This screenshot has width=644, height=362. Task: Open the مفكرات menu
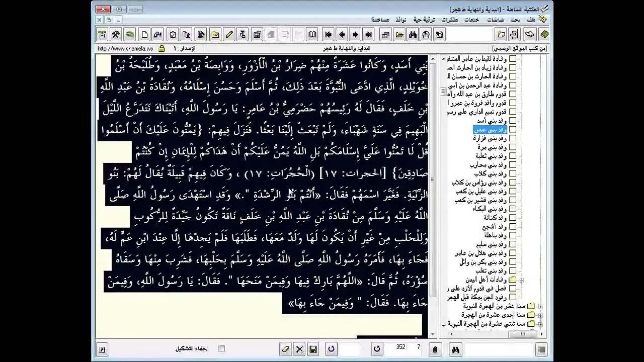point(449,20)
